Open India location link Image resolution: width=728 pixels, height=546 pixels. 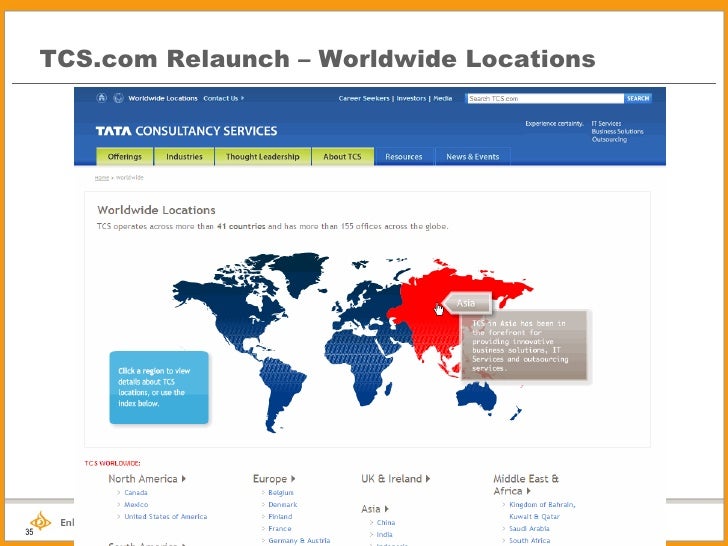point(384,535)
